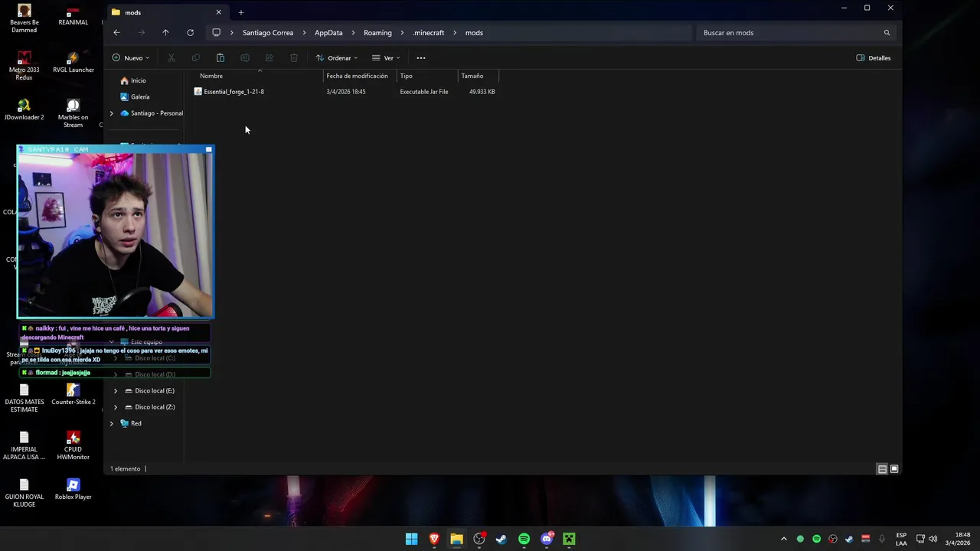Expand chevron after Roaming breadcrumb

pos(402,33)
